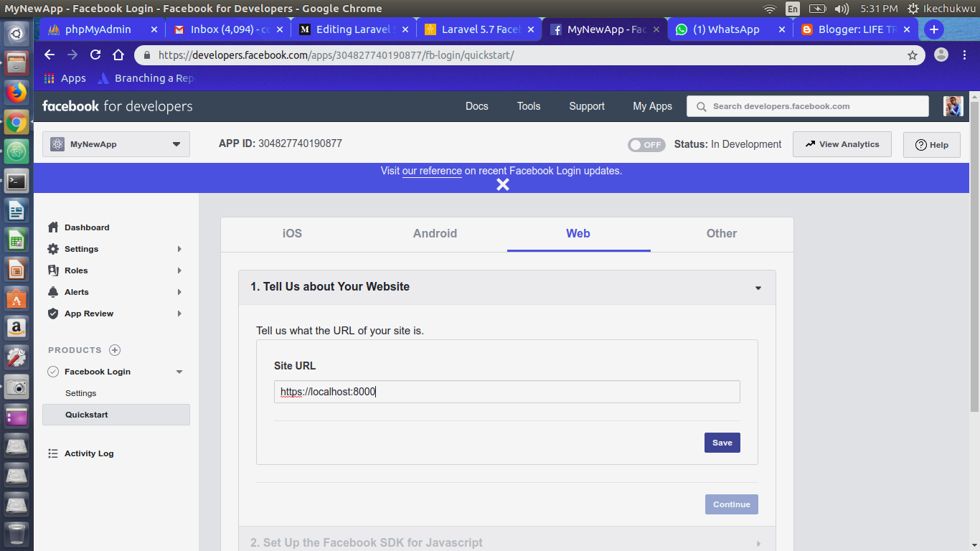Toggle the app status OFF switch

(x=646, y=144)
